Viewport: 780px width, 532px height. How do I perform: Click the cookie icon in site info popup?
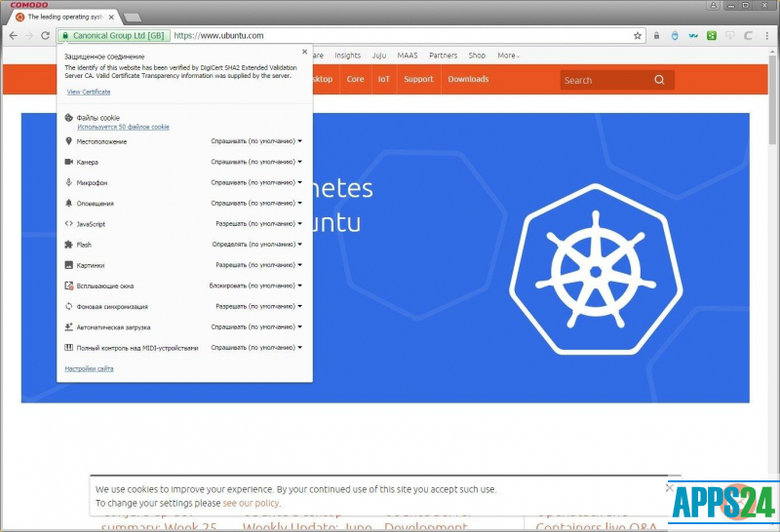[68, 118]
